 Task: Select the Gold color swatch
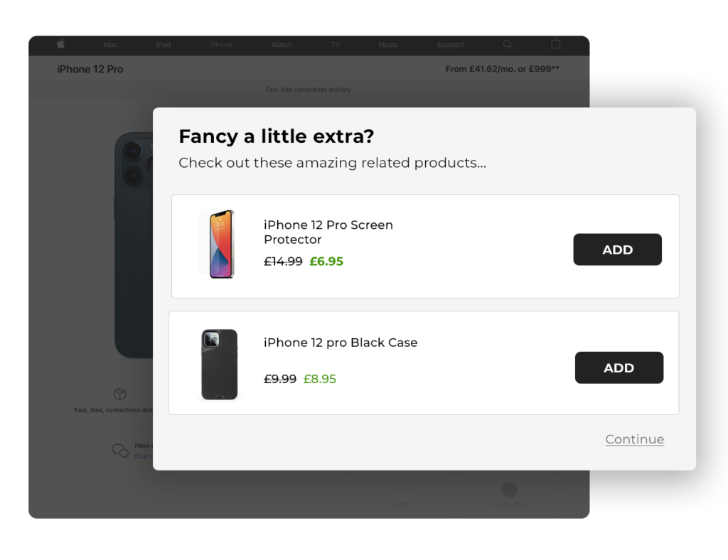(402, 490)
